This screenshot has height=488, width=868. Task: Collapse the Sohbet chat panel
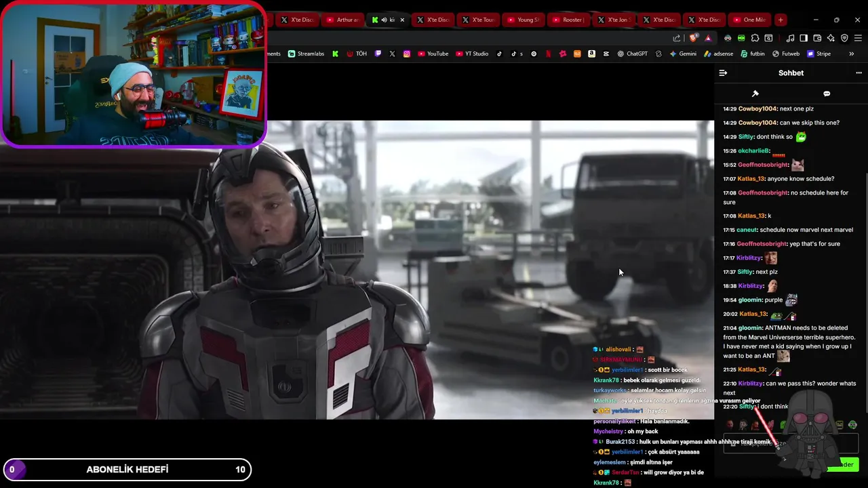click(x=723, y=73)
